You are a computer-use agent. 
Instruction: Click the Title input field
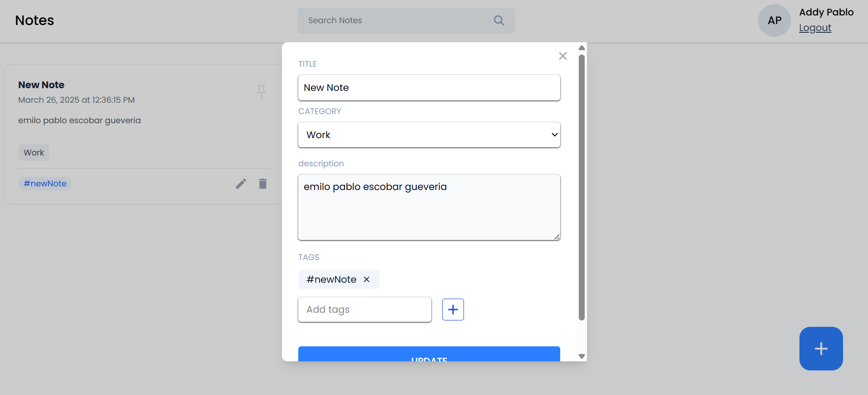pyautogui.click(x=429, y=88)
